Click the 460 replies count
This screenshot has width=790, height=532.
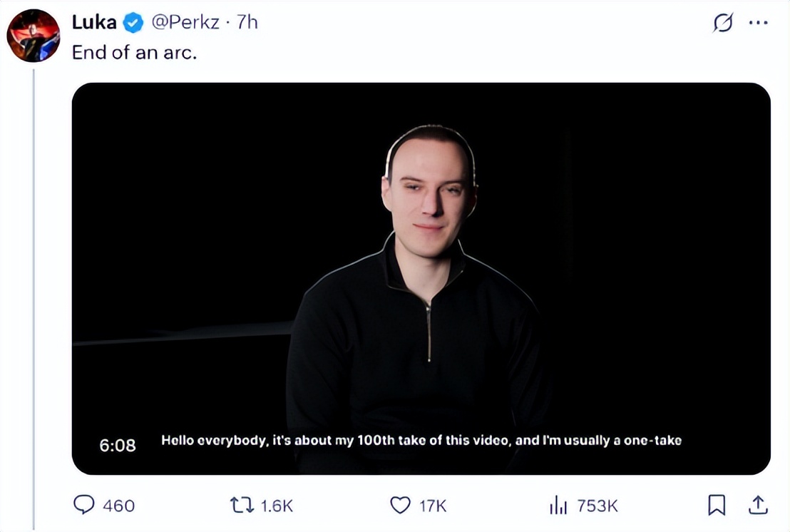pos(118,506)
